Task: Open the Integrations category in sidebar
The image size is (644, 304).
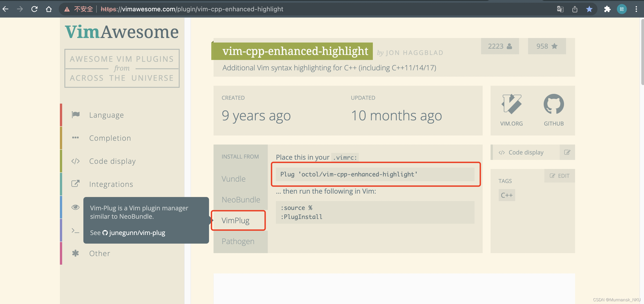Action: 111,184
